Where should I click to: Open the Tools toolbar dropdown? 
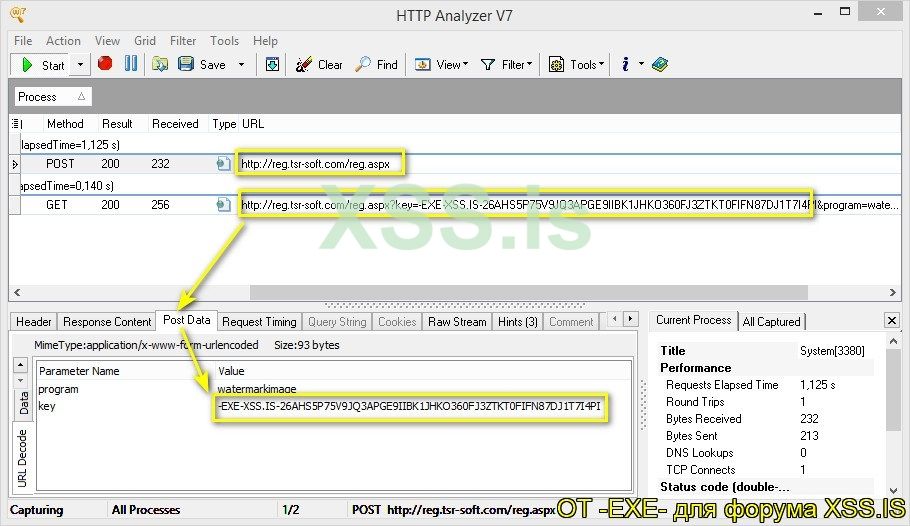[576, 65]
